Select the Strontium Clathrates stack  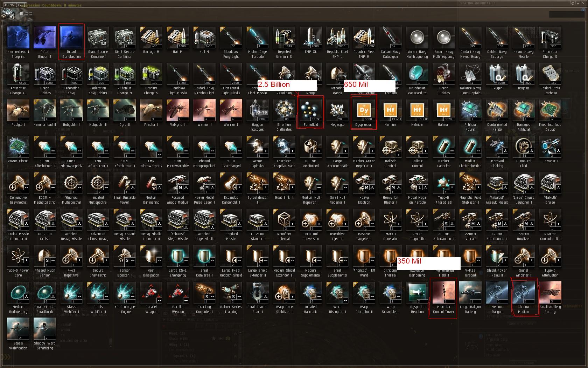coord(284,115)
